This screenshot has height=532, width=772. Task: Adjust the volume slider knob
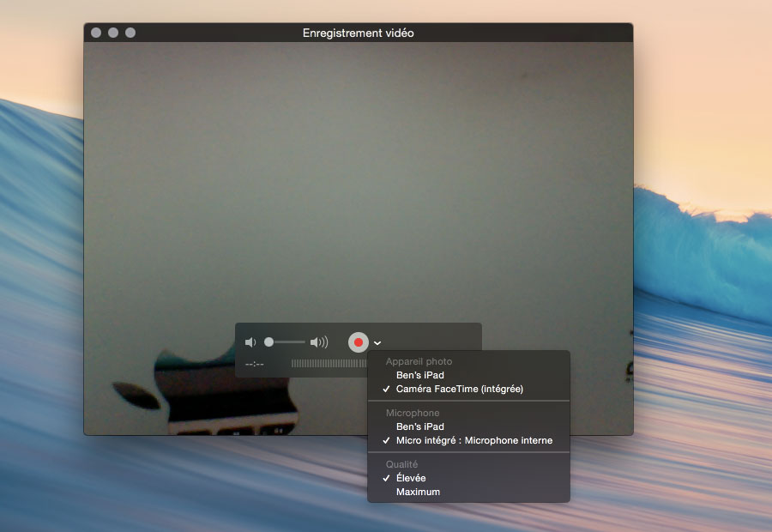coord(268,342)
